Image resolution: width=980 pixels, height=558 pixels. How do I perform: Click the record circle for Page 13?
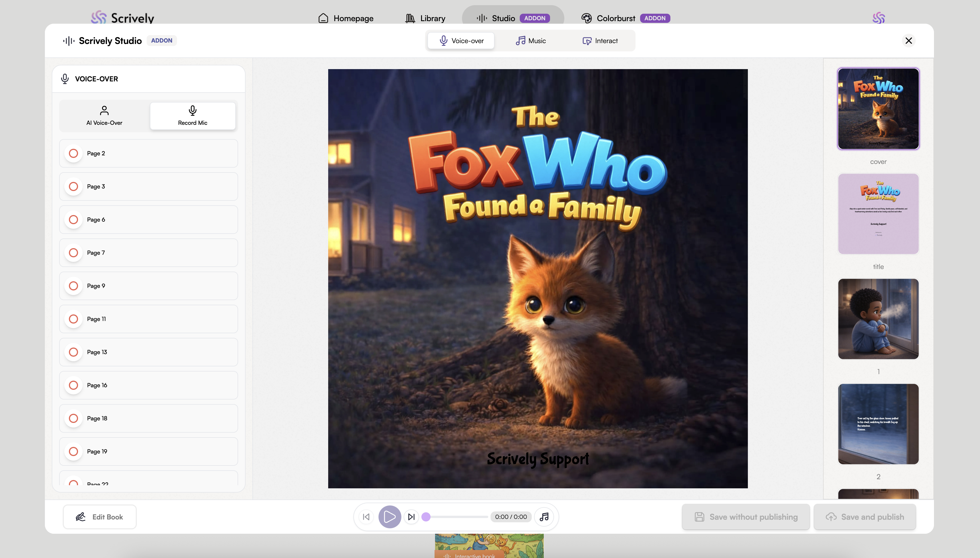point(73,352)
